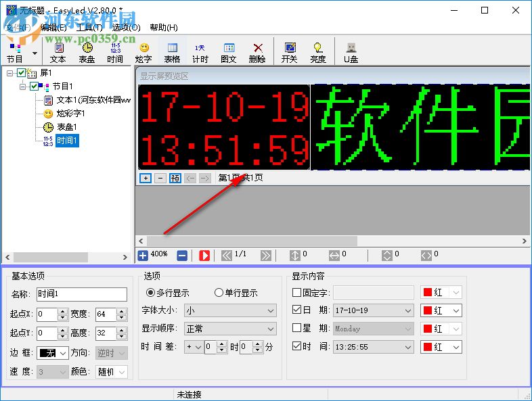Insert a 表格 table item
The height and width of the screenshot is (401, 532).
(x=172, y=53)
